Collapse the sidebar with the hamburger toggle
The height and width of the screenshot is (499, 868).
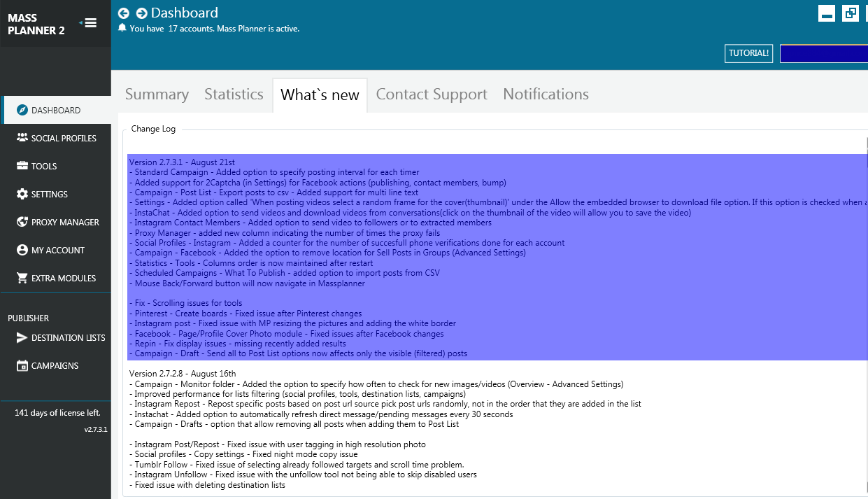point(89,23)
